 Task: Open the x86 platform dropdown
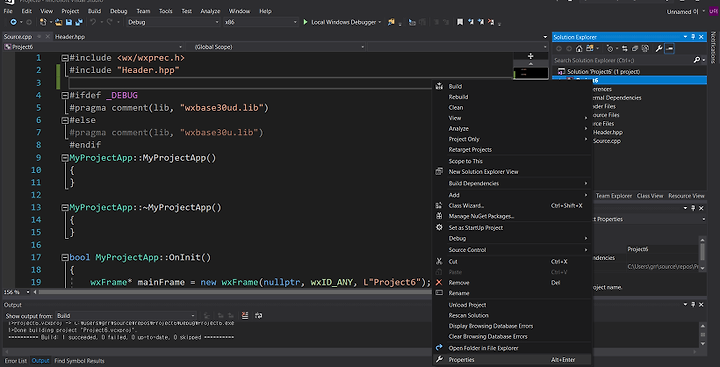tap(261, 22)
